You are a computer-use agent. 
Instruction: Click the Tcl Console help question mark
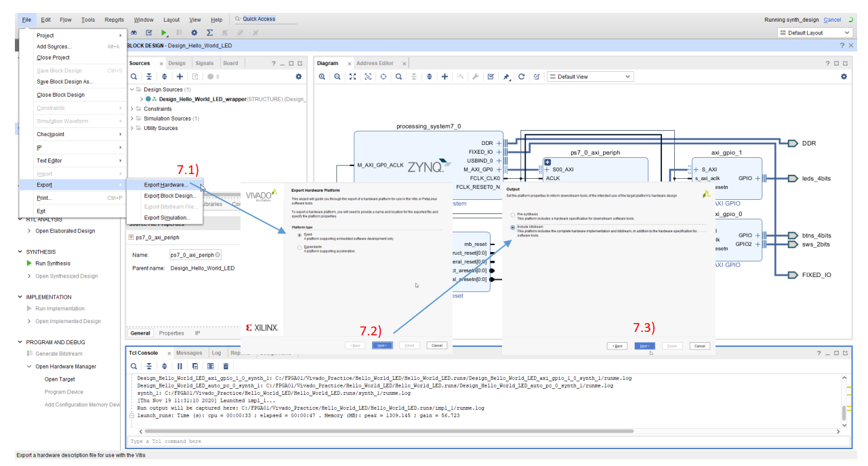pos(819,354)
